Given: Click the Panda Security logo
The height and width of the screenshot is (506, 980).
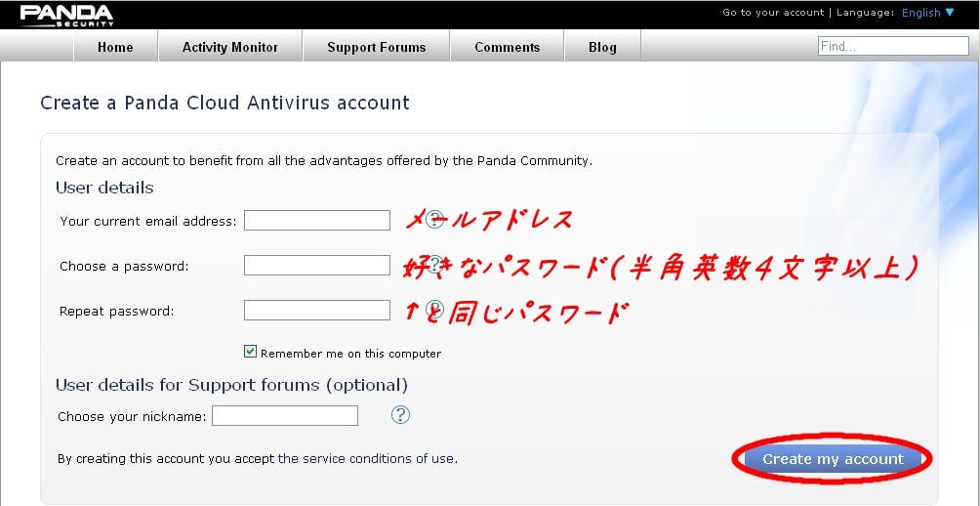Looking at the screenshot, I should (66, 15).
